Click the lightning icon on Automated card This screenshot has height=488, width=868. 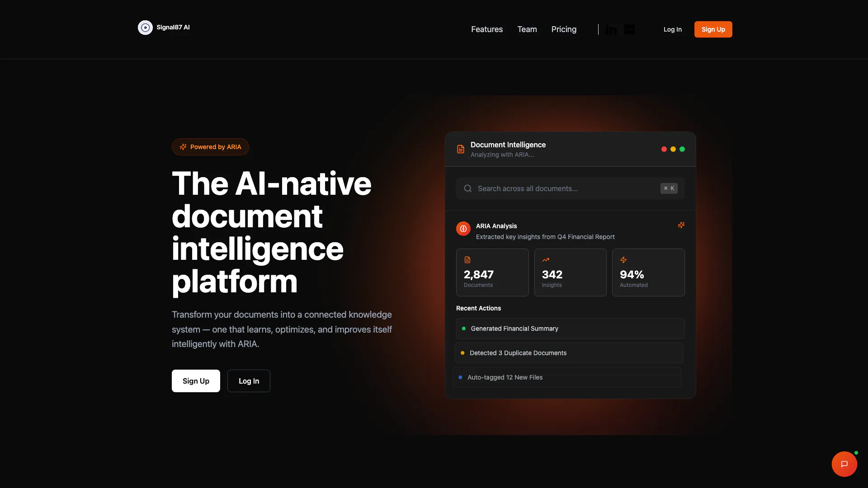[x=623, y=260]
